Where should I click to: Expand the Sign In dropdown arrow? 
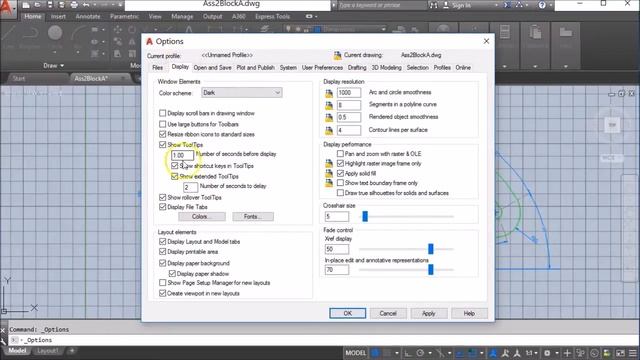(x=496, y=5)
